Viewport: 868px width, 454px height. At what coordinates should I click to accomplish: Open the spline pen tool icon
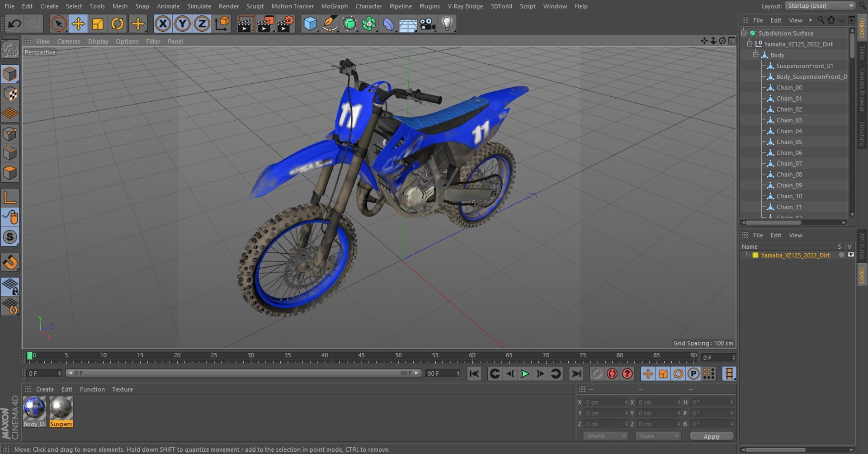330,24
